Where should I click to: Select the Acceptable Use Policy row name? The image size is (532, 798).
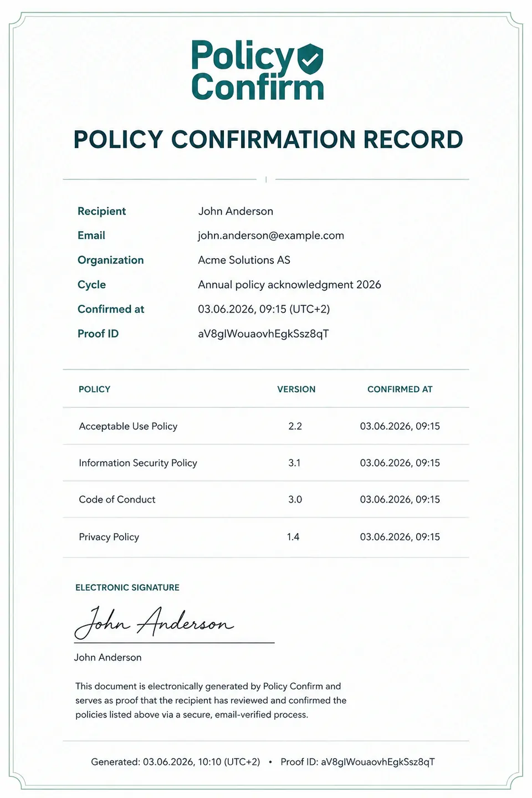click(128, 426)
